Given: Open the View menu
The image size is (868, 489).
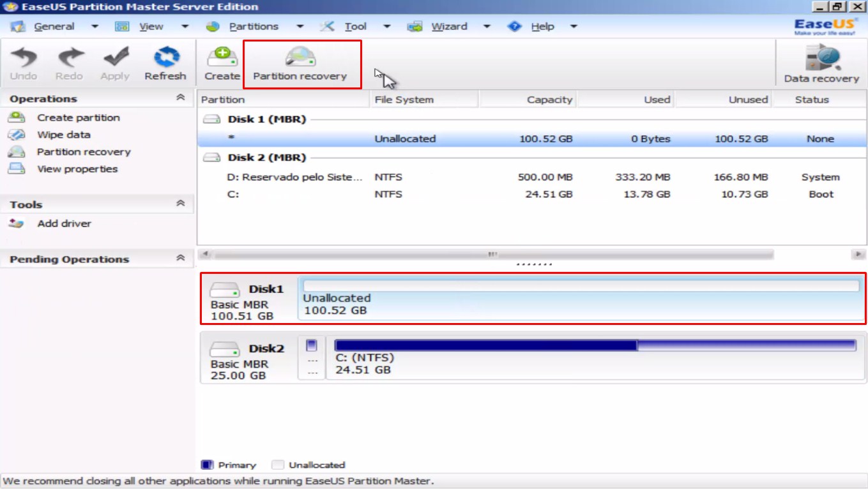Looking at the screenshot, I should (x=151, y=26).
